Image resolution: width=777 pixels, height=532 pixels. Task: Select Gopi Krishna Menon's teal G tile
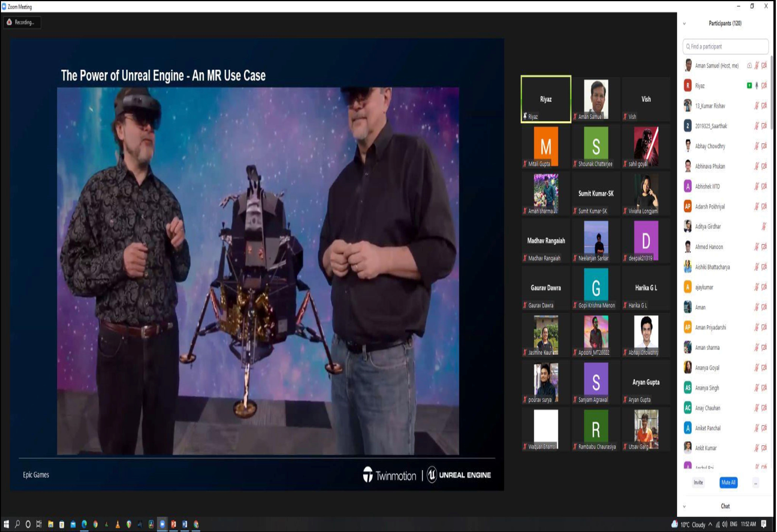596,288
